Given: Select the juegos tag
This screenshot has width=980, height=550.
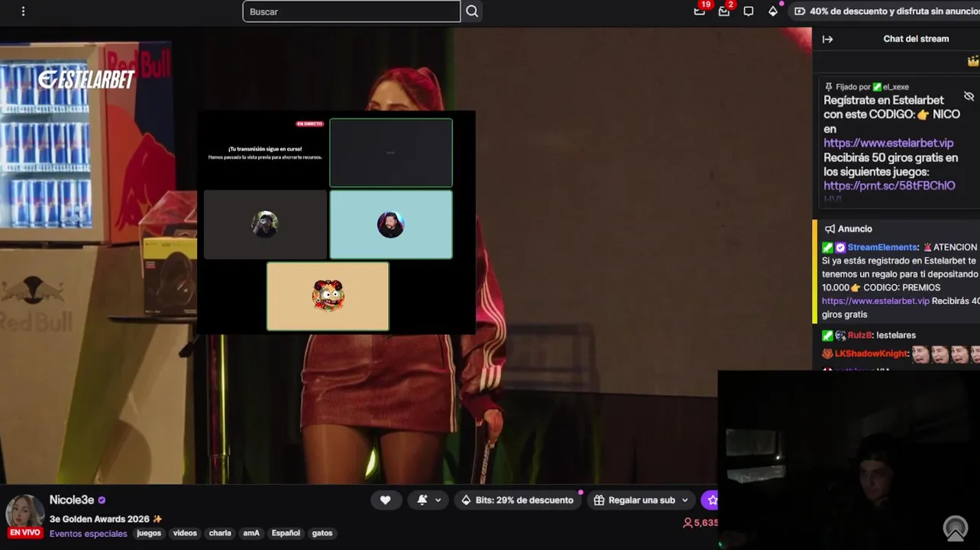Looking at the screenshot, I should click(149, 533).
